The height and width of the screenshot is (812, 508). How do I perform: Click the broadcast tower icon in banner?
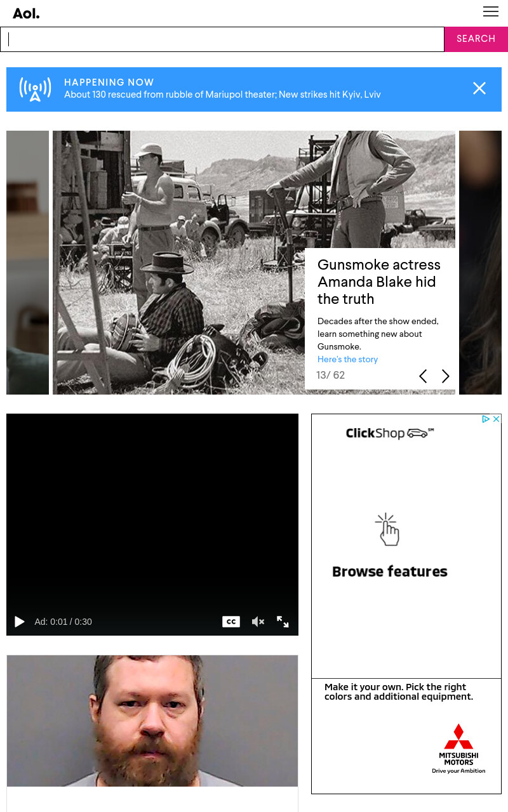pos(35,89)
